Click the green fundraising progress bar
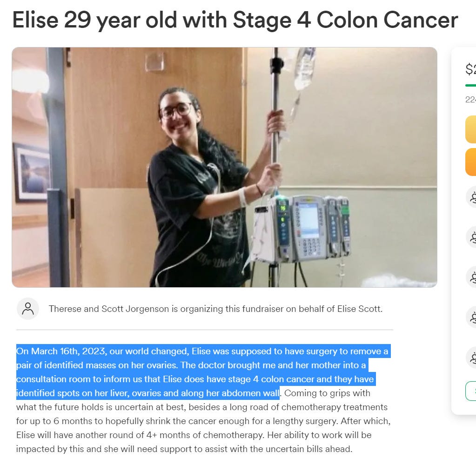 coord(471,85)
